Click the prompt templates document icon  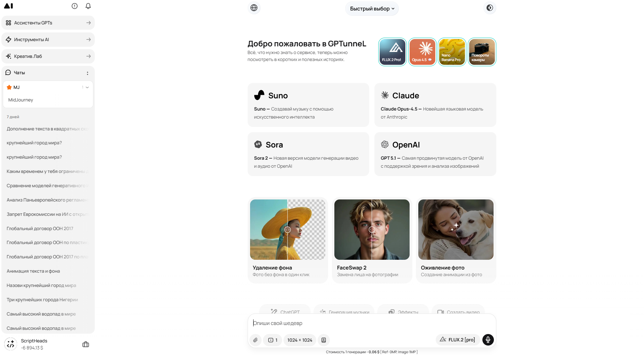coord(324,340)
